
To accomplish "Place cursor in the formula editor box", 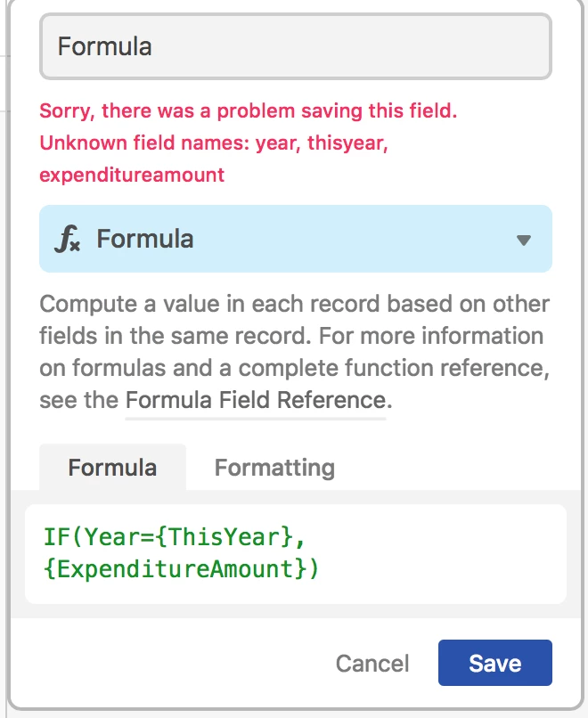I will [296, 553].
